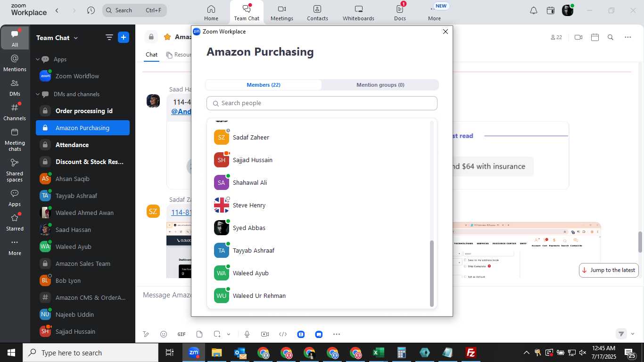The image size is (644, 362).
Task: Click the members list scrollbar
Action: 432,273
